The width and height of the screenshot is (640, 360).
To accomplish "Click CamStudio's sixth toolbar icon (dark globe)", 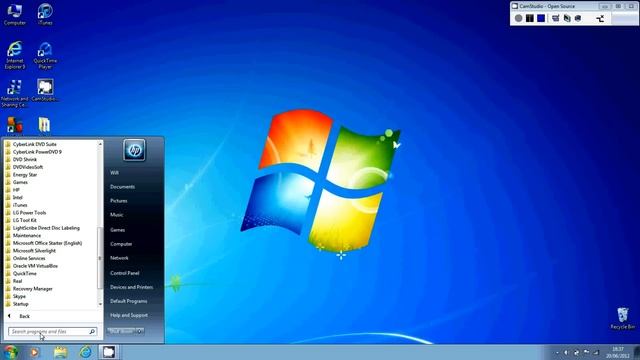I will tap(578, 18).
